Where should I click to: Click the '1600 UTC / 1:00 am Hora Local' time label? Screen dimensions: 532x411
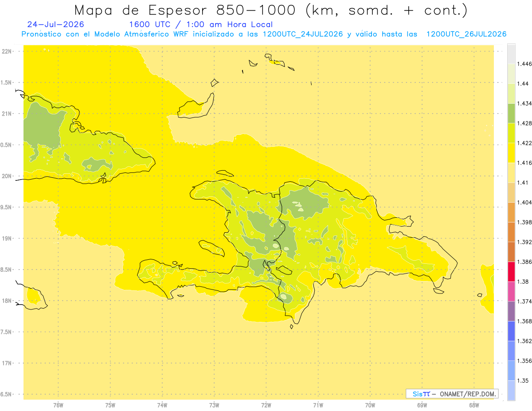pos(201,24)
